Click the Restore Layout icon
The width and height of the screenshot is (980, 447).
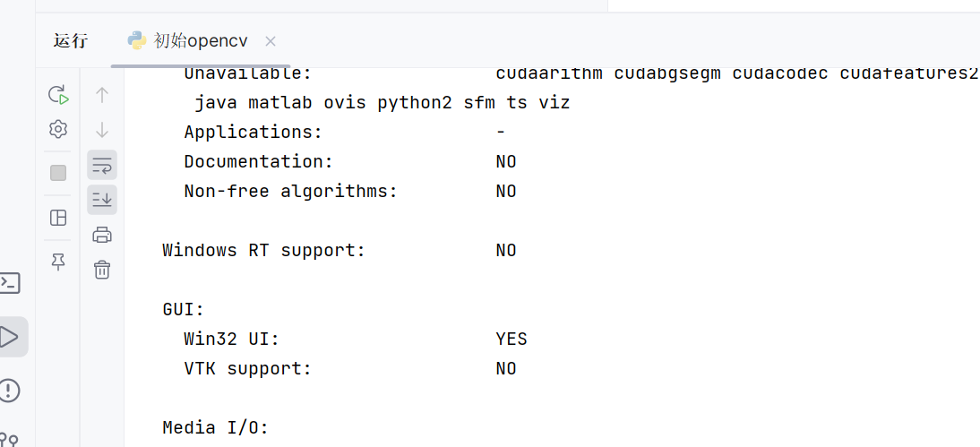[x=58, y=218]
